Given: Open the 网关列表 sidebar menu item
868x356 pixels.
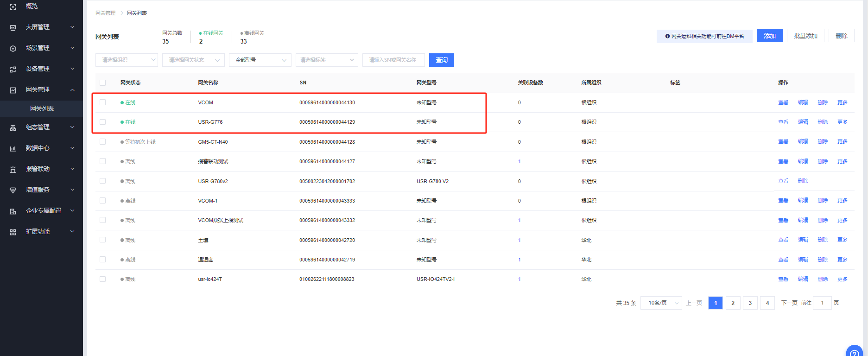Looking at the screenshot, I should click(x=42, y=108).
